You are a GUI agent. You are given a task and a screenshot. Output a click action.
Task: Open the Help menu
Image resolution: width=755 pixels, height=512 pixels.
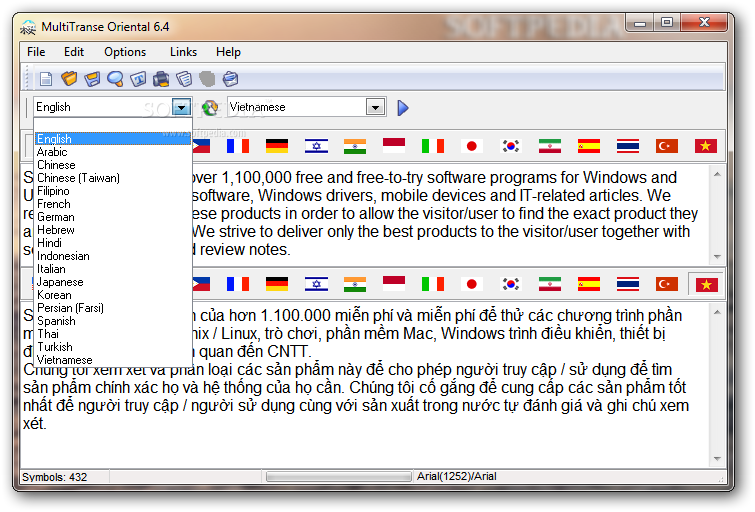[228, 52]
